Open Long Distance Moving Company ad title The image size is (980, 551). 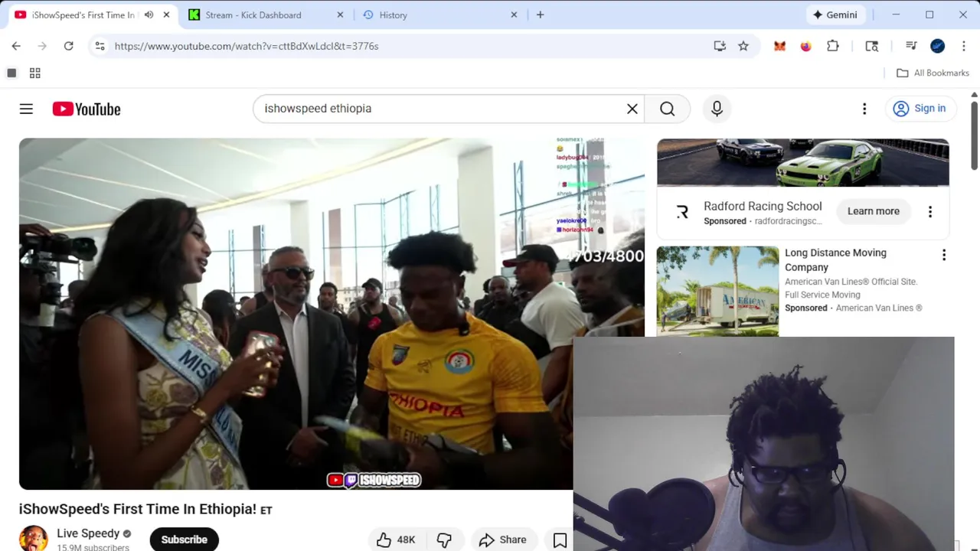835,259
